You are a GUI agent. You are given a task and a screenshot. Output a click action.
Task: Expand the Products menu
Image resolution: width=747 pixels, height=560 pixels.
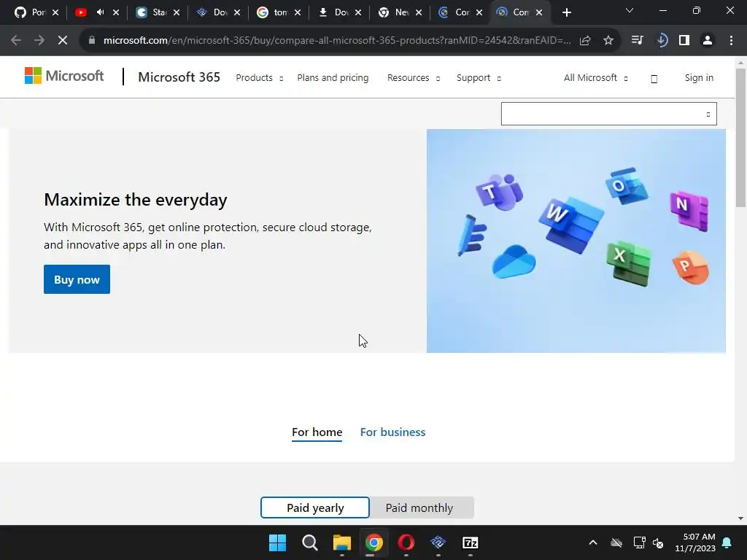[x=259, y=77]
